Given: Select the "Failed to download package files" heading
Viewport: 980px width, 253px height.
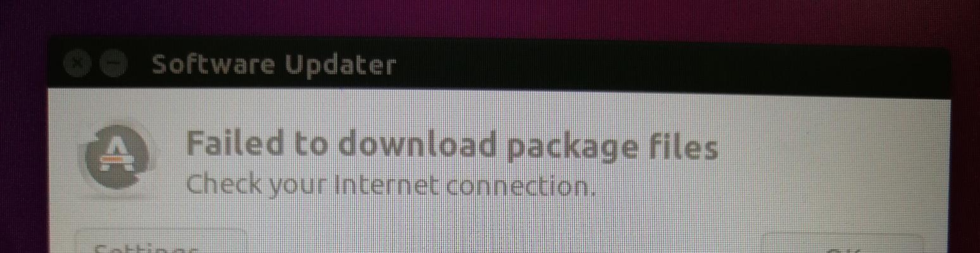Looking at the screenshot, I should point(452,145).
